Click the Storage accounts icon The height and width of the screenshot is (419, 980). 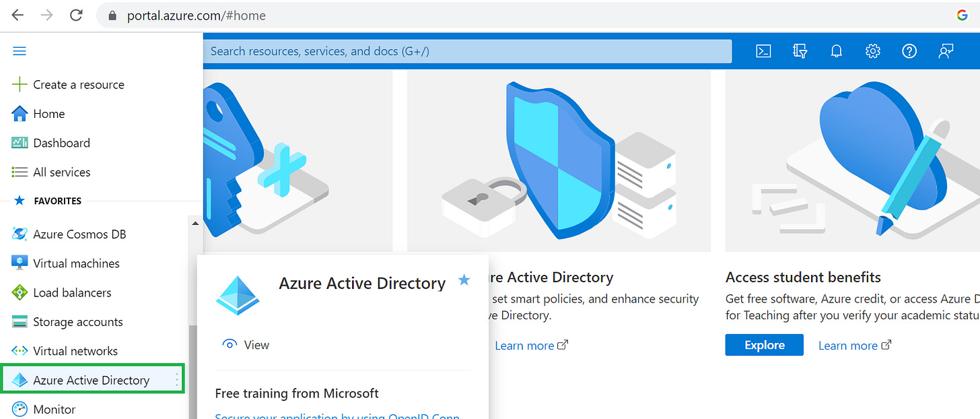(20, 321)
